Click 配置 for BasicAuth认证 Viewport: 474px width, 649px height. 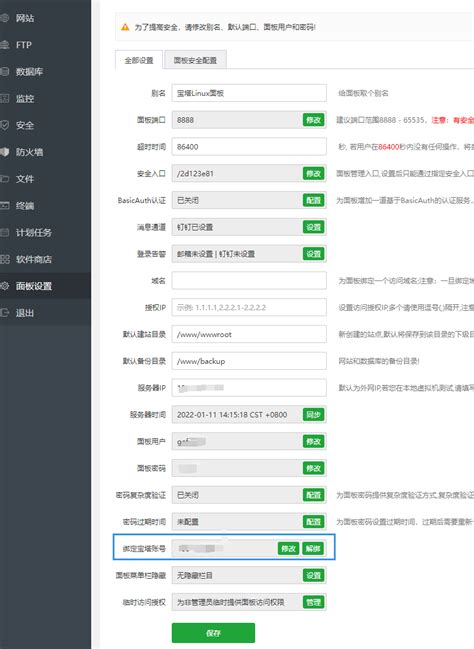pyautogui.click(x=313, y=200)
